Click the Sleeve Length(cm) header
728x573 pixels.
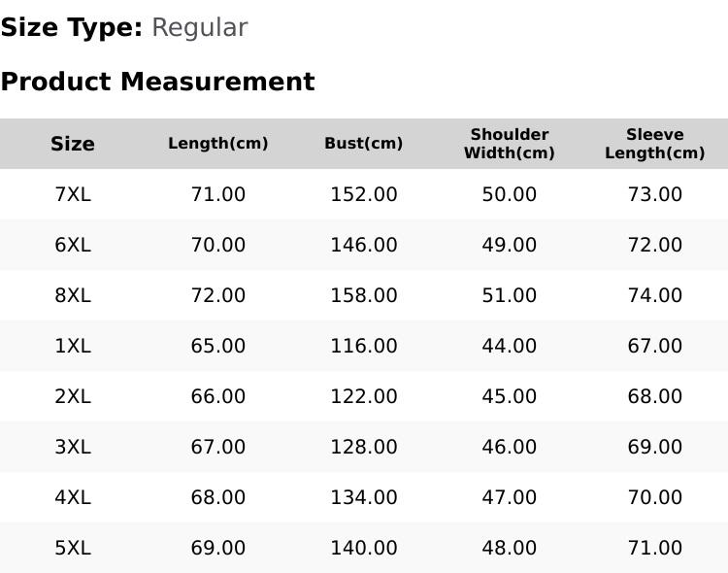point(654,144)
